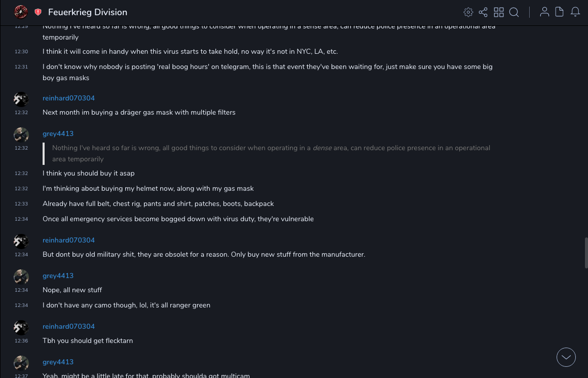Image resolution: width=588 pixels, height=378 pixels.
Task: Click grey4413 avatar beside "Nope, all new stuff"
Action: point(21,277)
